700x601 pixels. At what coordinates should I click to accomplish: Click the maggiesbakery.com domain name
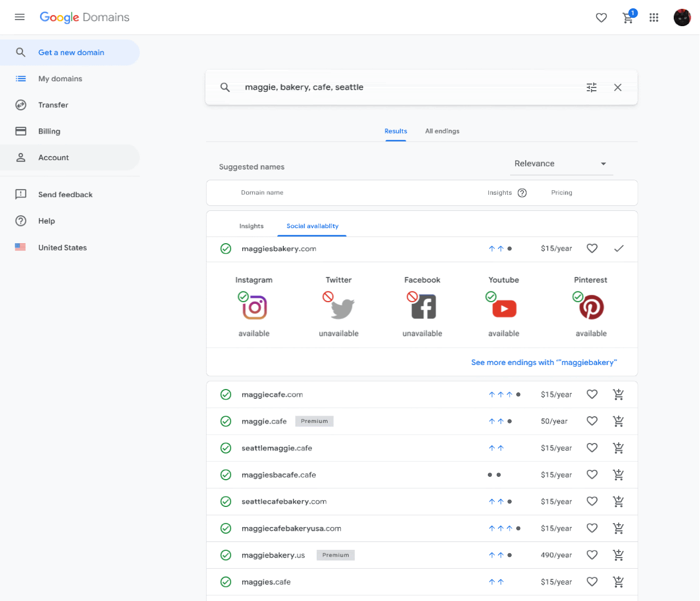[x=279, y=249]
